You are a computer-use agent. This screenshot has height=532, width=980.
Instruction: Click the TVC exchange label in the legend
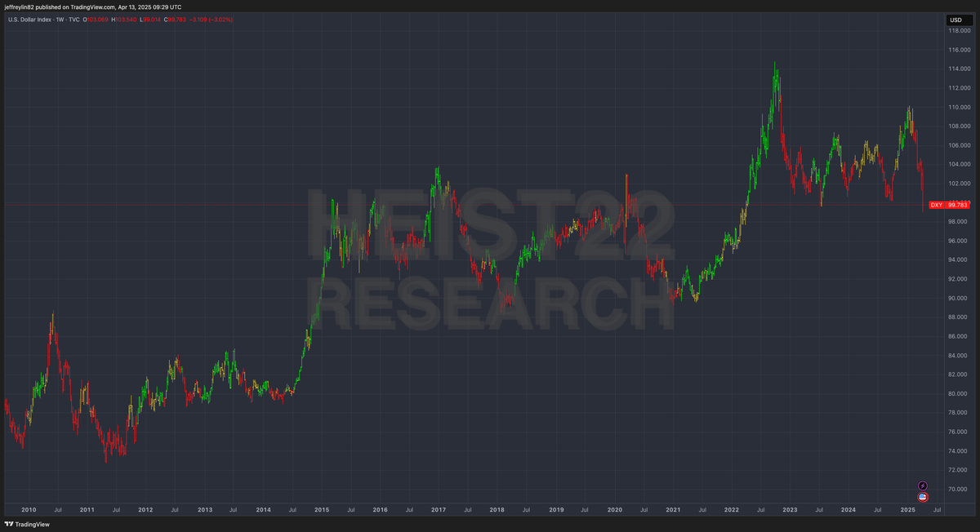tap(74, 20)
